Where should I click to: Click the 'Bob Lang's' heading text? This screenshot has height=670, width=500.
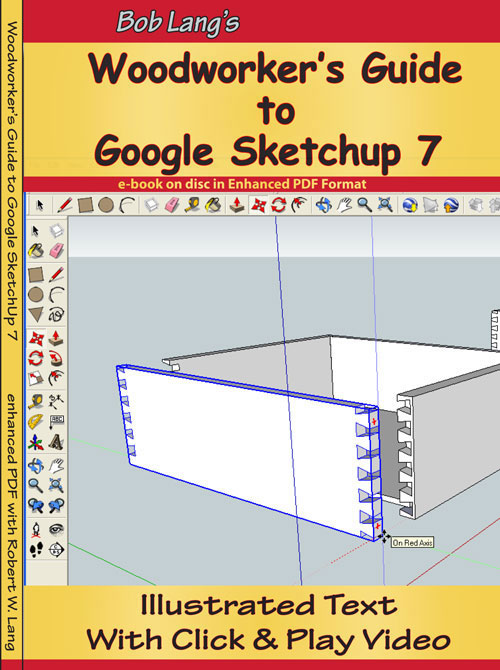pos(178,22)
